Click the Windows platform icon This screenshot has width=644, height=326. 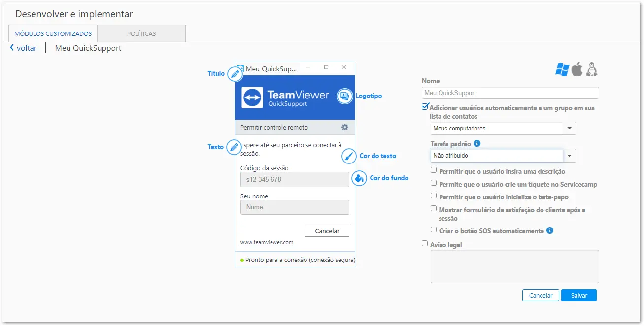tap(562, 69)
